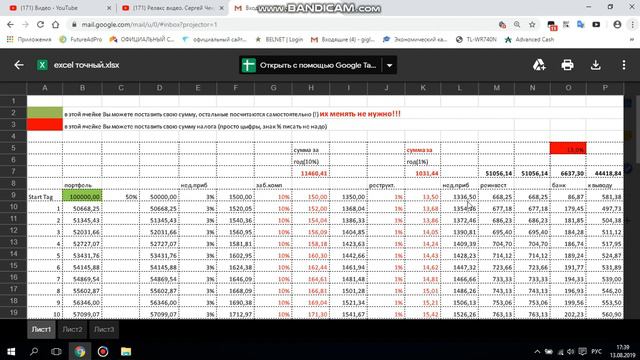The height and width of the screenshot is (360, 640).
Task: Reload the current page
Action: (x=40, y=24)
